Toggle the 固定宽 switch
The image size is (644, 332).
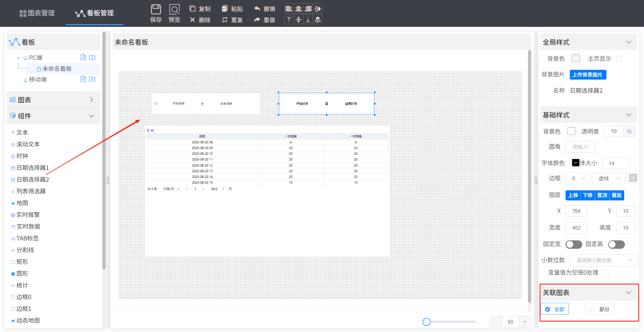[574, 244]
